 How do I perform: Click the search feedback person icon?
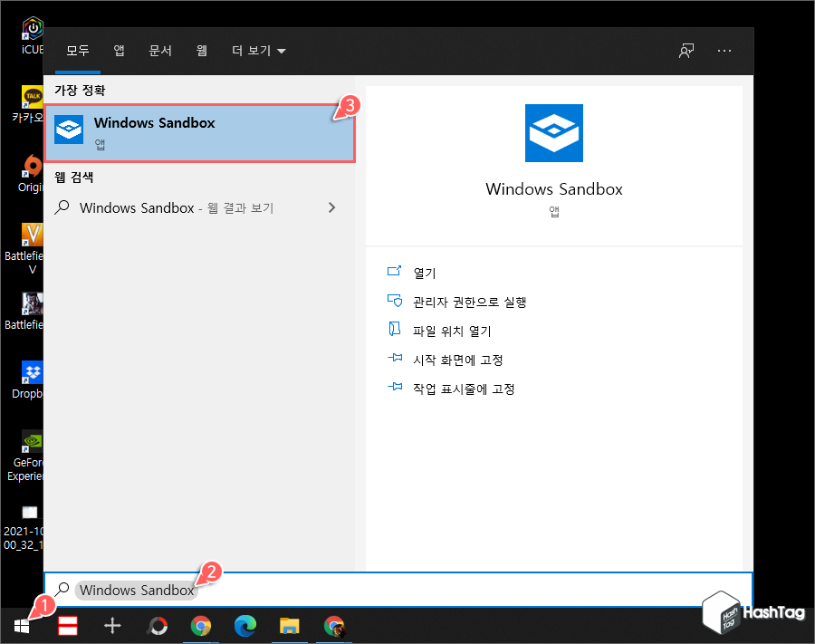686,51
